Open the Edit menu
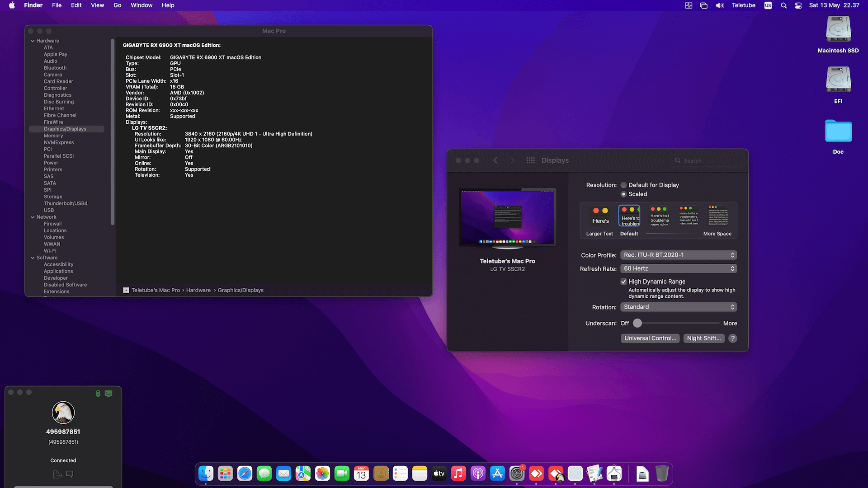This screenshot has height=488, width=868. click(76, 5)
